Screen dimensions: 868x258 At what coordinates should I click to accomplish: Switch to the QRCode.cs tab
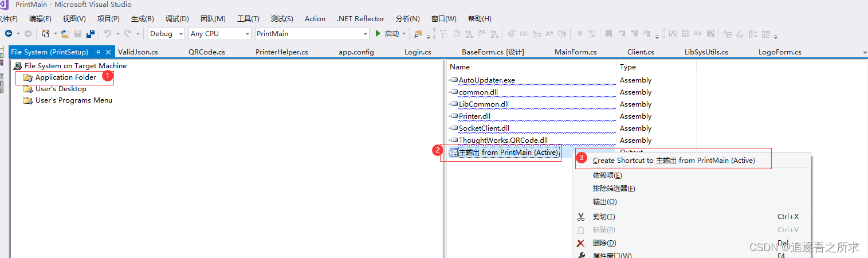[207, 52]
